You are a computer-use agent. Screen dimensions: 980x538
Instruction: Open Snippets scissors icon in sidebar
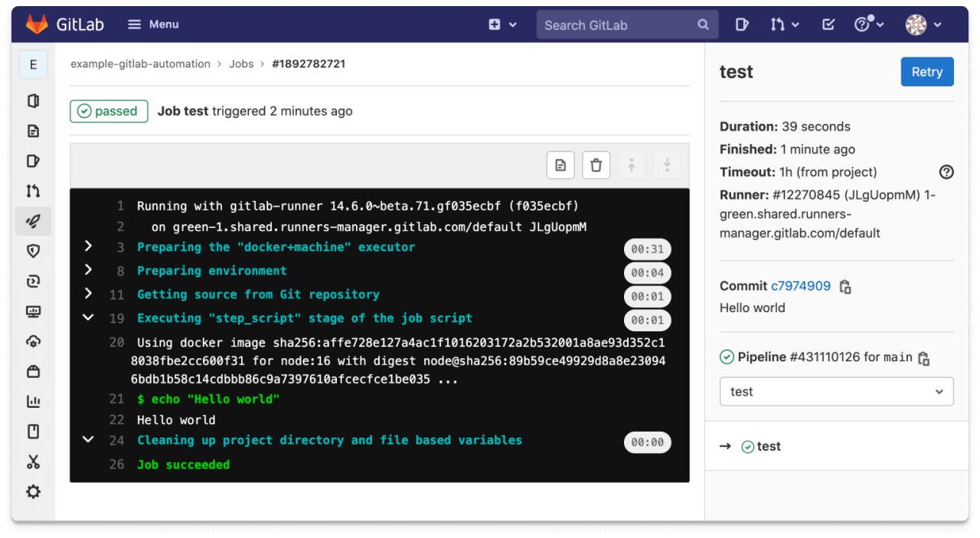[x=33, y=461]
